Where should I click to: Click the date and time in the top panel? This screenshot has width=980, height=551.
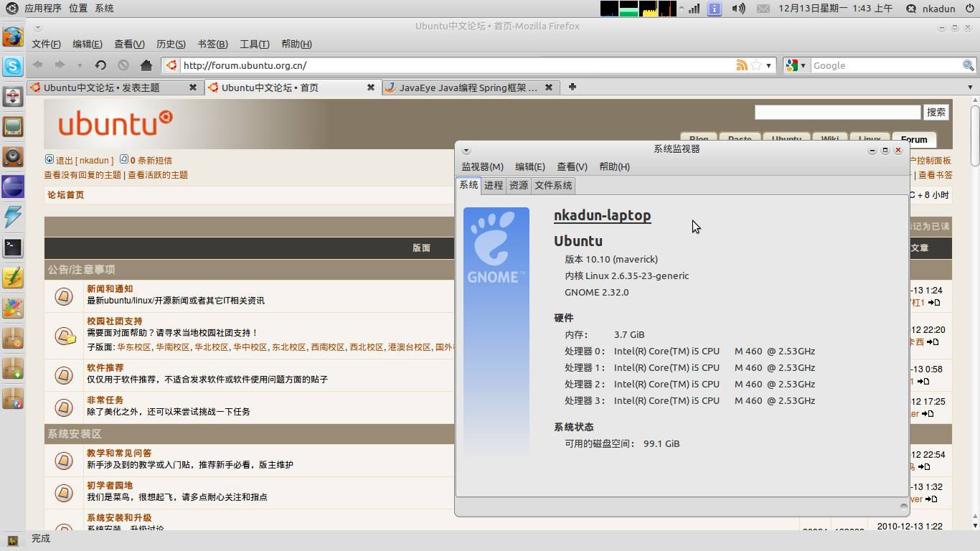pyautogui.click(x=836, y=9)
